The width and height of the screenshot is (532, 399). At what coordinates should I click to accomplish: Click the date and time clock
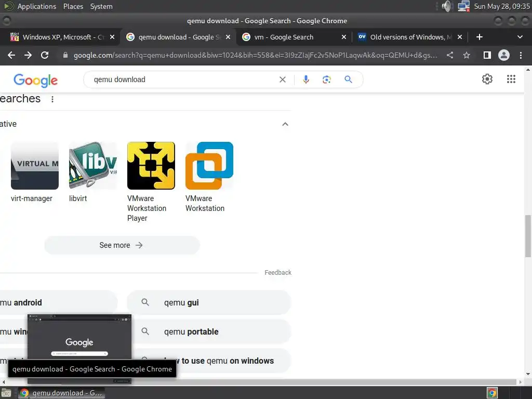(x=502, y=6)
